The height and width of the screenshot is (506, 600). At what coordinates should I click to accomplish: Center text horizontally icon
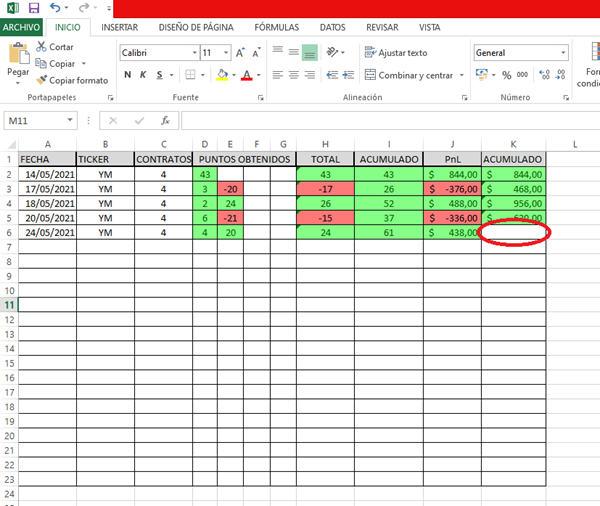tap(293, 75)
